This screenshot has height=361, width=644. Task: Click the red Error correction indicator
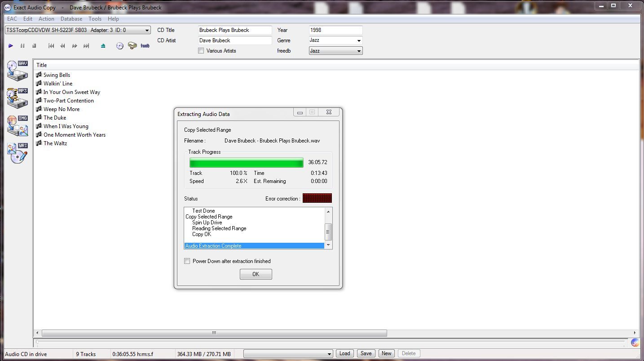tap(317, 198)
